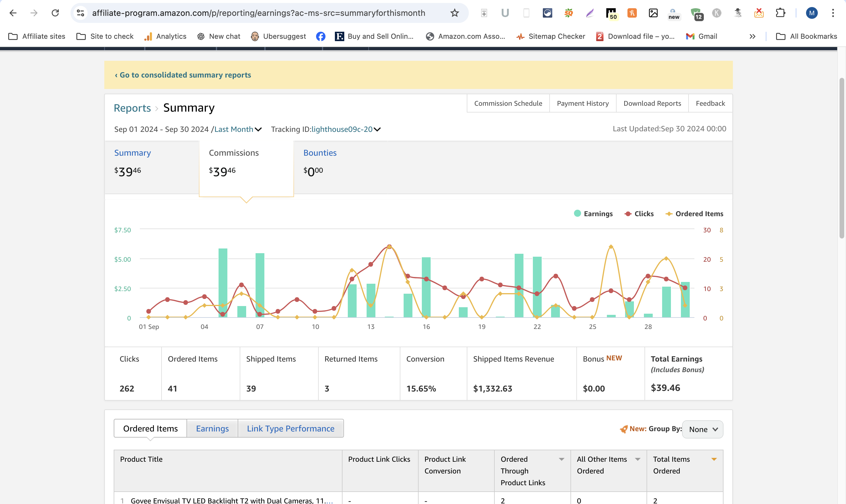The width and height of the screenshot is (846, 504).
Task: Sort by Total Items Ordered arrow
Action: 714,459
